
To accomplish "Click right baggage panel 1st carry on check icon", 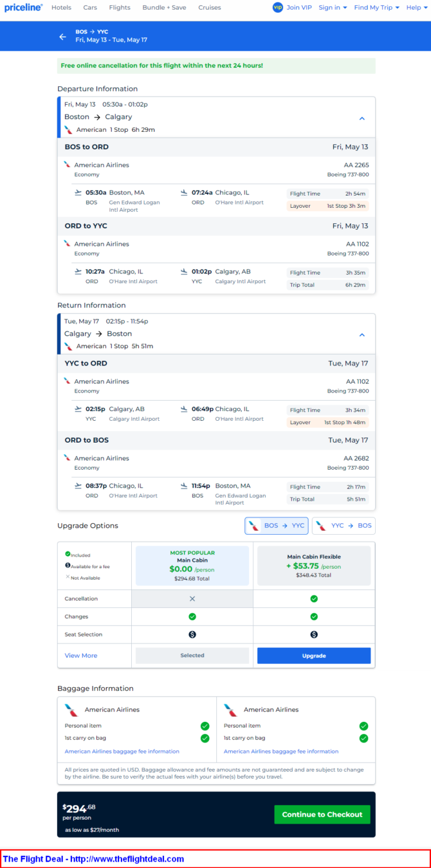I will [x=364, y=738].
